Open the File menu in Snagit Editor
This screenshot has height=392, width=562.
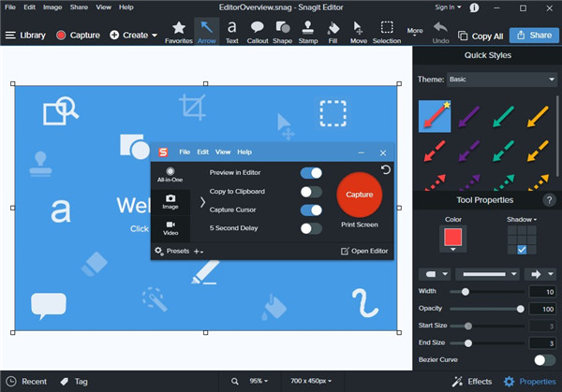pyautogui.click(x=10, y=7)
